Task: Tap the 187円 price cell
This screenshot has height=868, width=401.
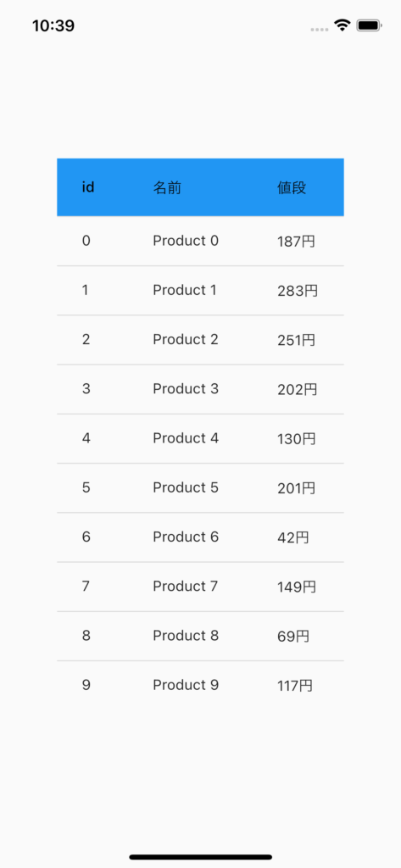Action: coord(297,242)
